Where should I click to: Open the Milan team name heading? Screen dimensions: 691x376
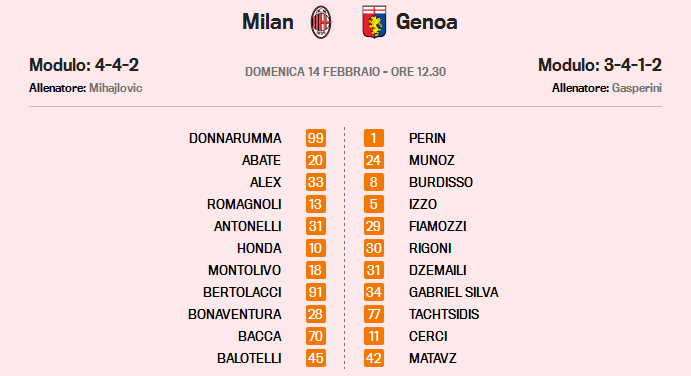click(268, 22)
